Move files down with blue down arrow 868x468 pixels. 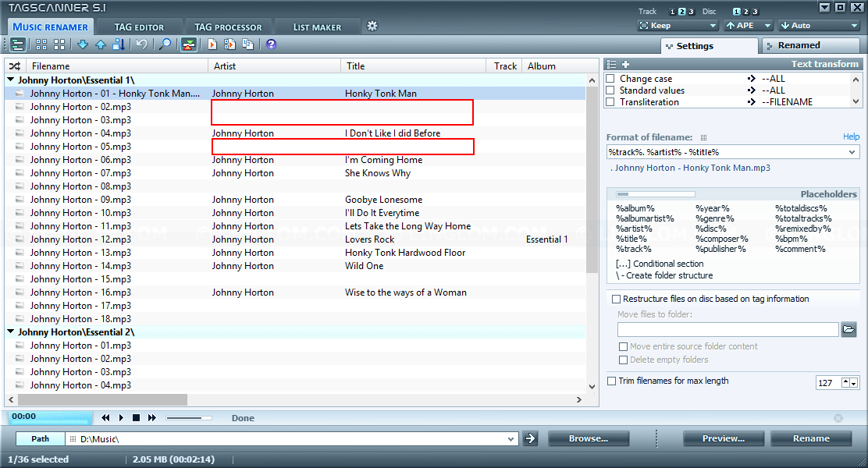(83, 44)
